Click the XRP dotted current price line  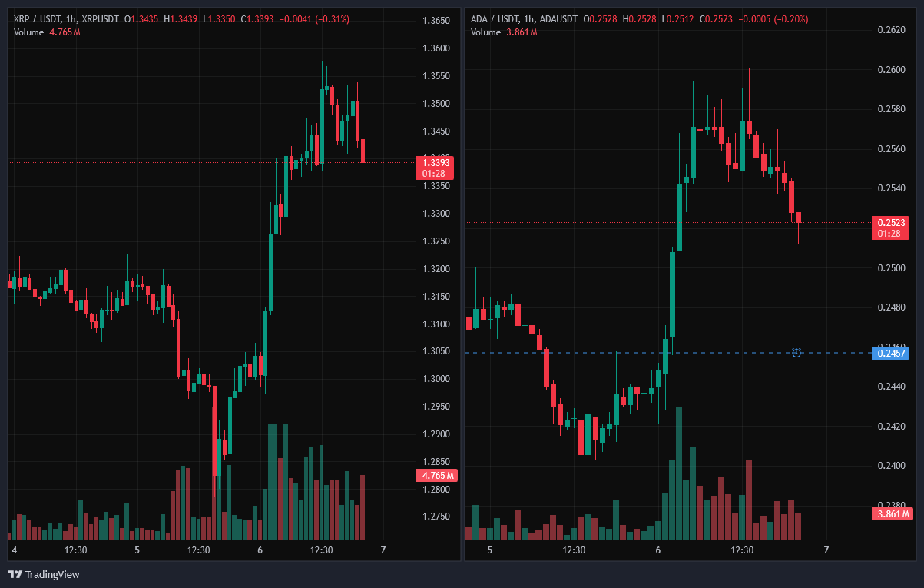[211, 162]
